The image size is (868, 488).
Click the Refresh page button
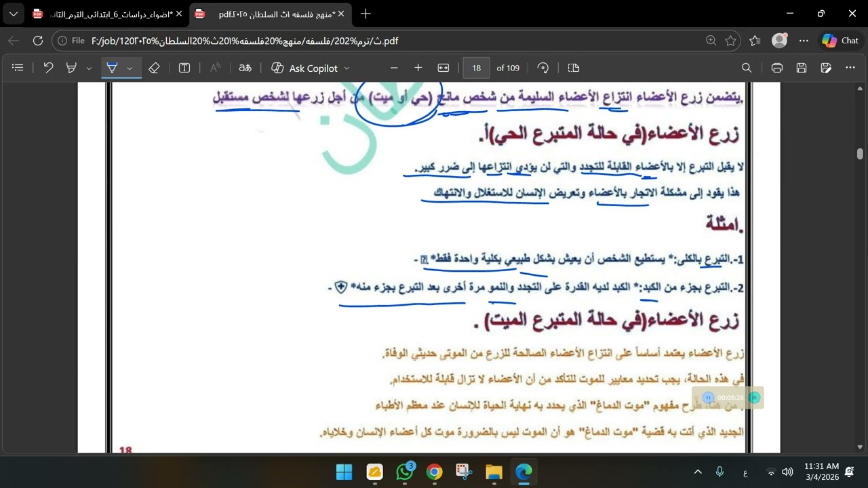tap(38, 41)
